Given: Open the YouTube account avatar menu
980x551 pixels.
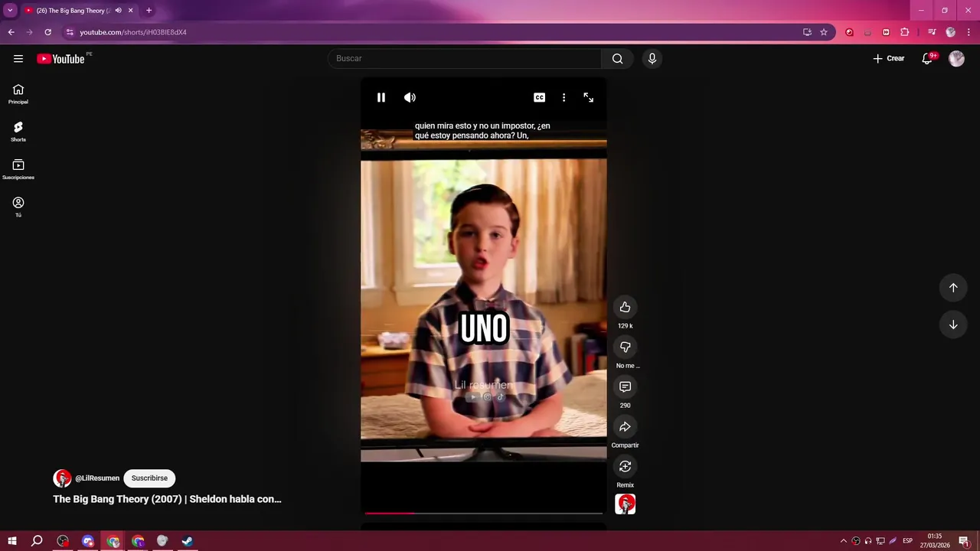Looking at the screenshot, I should (956, 58).
